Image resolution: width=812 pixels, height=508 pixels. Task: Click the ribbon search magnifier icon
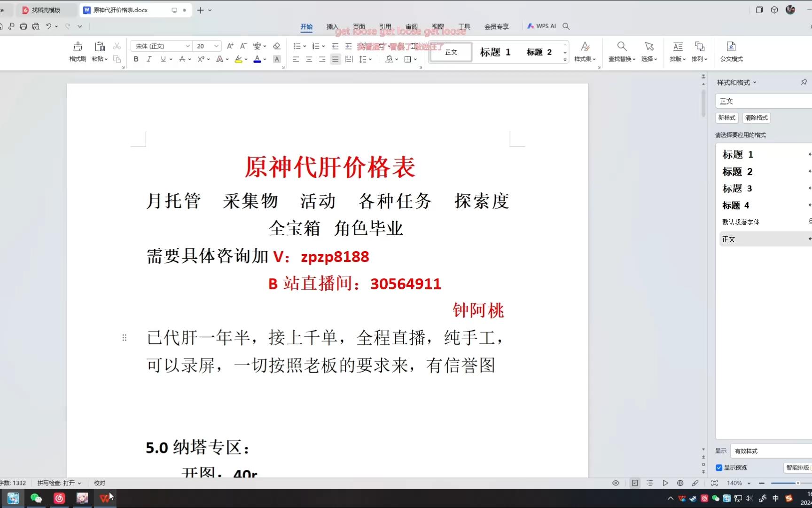click(x=566, y=26)
